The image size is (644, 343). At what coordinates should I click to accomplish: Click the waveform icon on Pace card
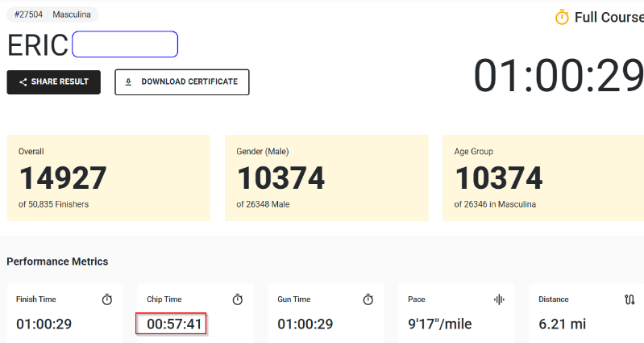point(499,299)
